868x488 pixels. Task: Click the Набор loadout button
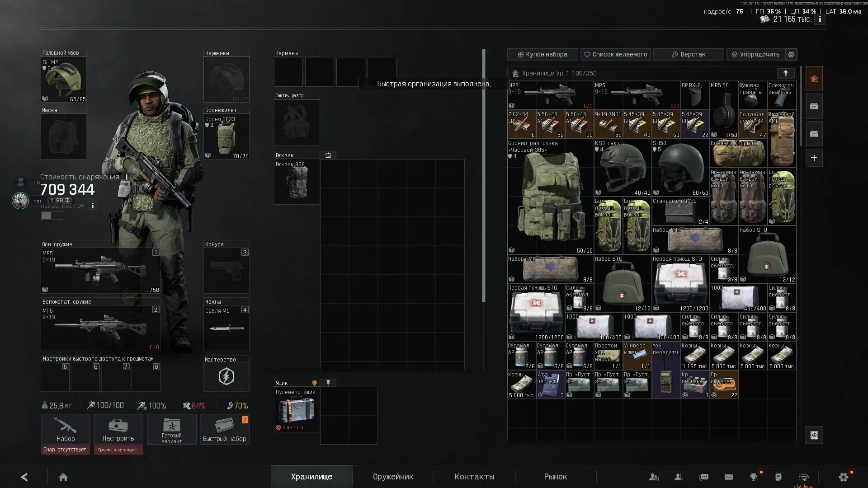coord(66,430)
